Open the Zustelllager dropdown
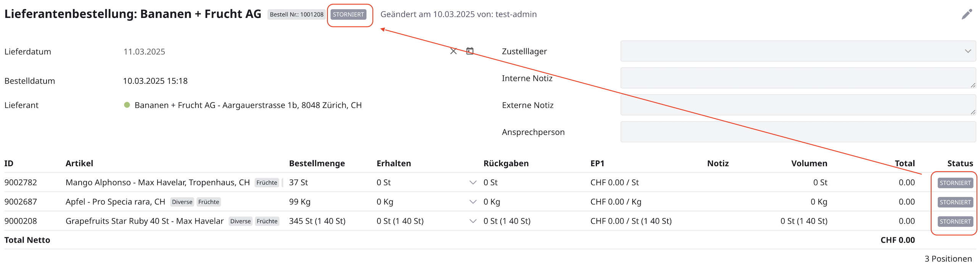 click(798, 51)
